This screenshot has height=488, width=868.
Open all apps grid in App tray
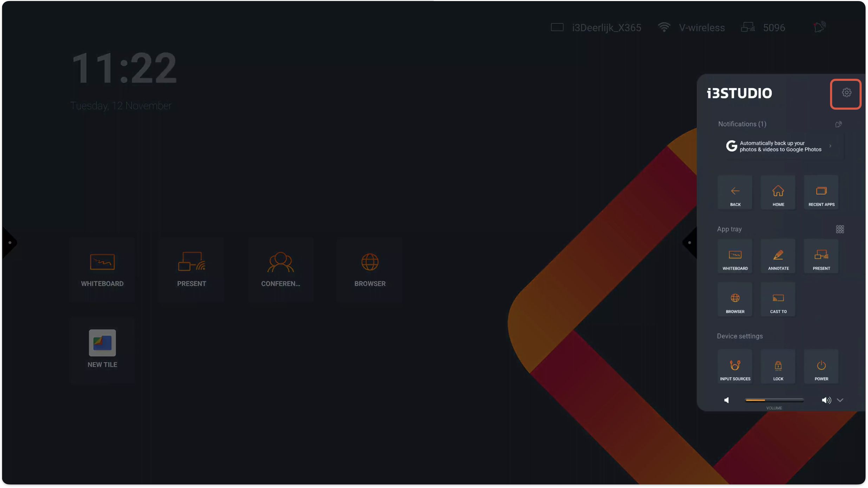point(840,229)
